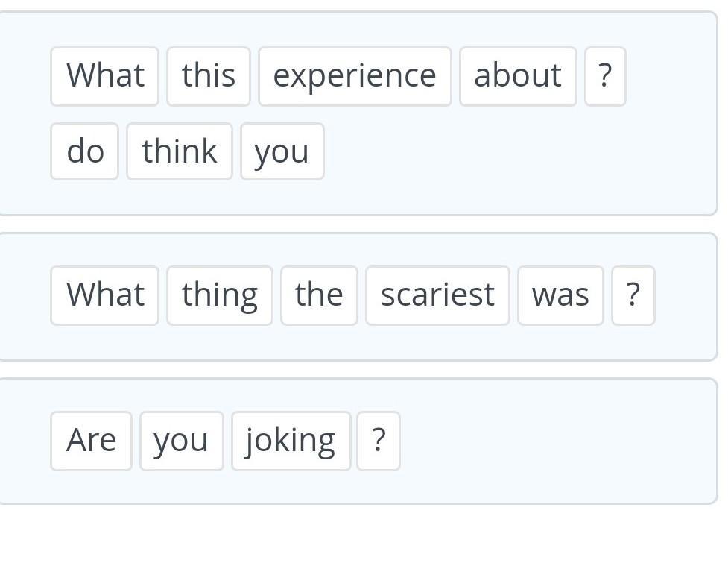The image size is (728, 563).
Task: Choose the "joking" word tile
Action: click(291, 441)
